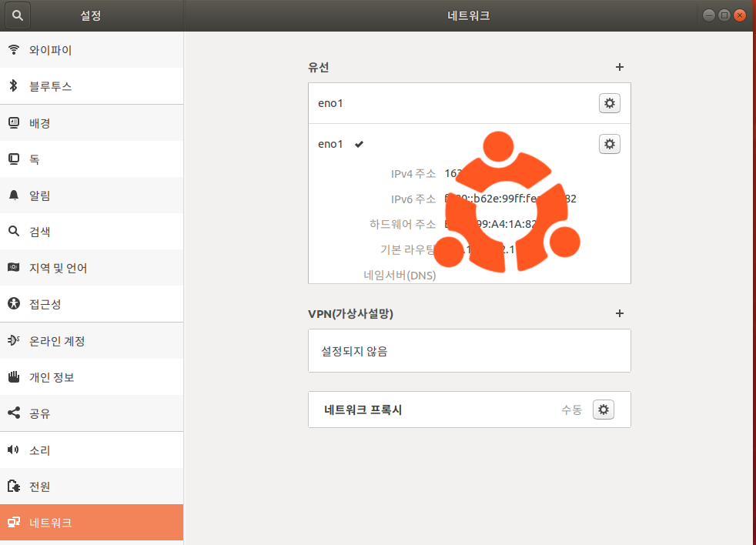Select the share icon in sidebar
Image resolution: width=756 pixels, height=545 pixels.
pyautogui.click(x=14, y=413)
